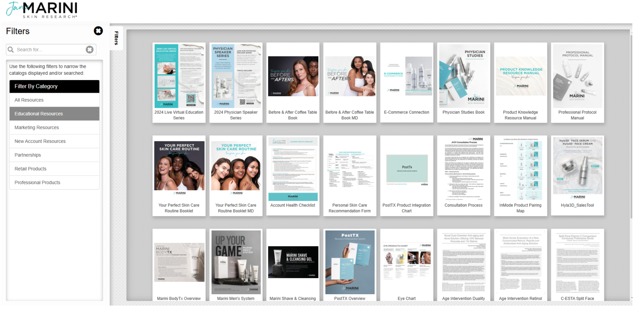Open 2024 Physician Speaker Series catalog
Viewport: 644px width, 316px height.
pos(236,83)
